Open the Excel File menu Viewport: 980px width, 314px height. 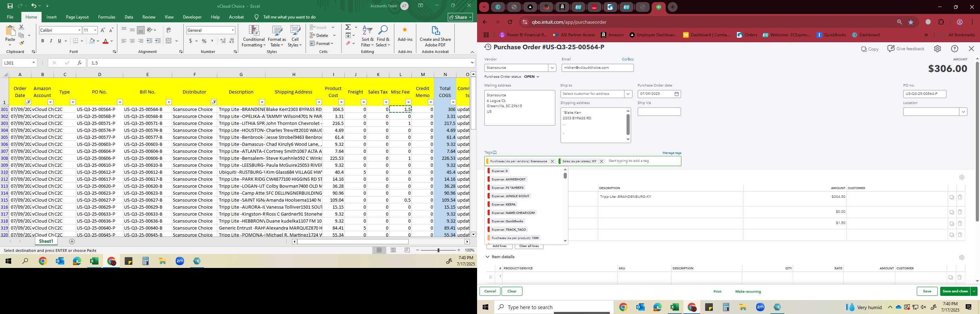coord(10,17)
